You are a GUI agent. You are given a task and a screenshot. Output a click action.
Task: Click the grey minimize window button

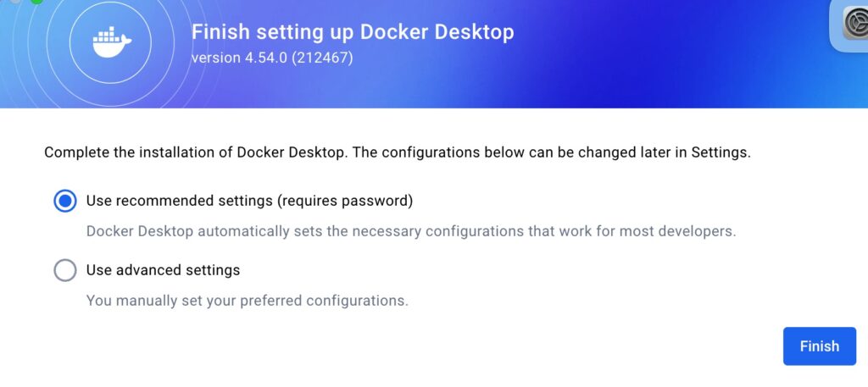coord(16,1)
